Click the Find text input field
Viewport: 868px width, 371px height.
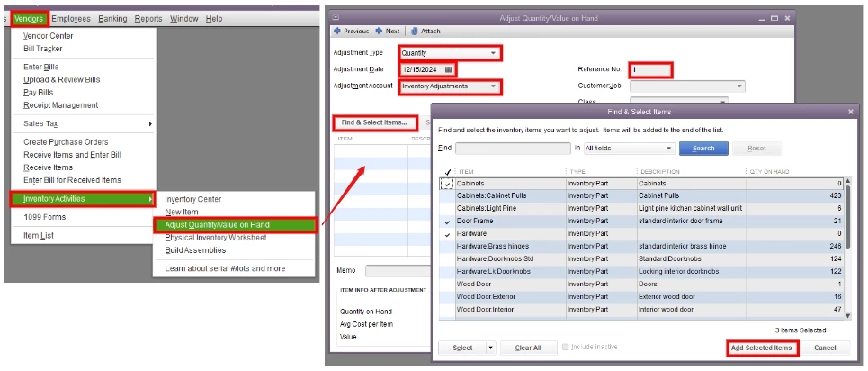(x=513, y=148)
